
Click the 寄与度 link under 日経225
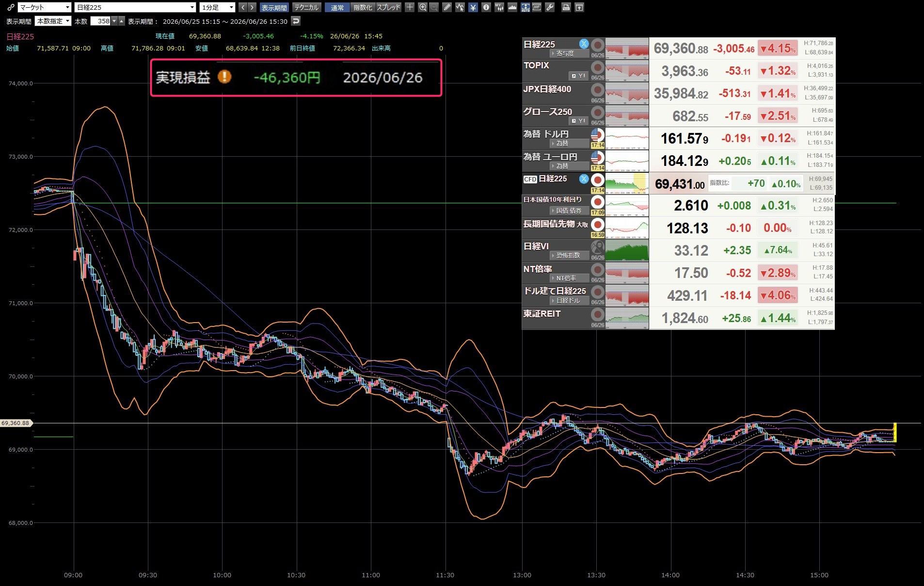point(565,53)
